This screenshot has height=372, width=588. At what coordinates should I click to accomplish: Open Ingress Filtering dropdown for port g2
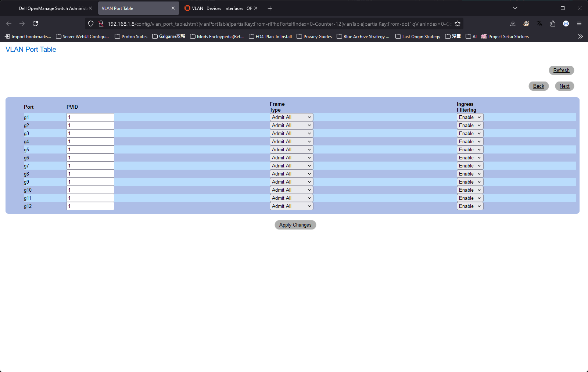point(470,125)
